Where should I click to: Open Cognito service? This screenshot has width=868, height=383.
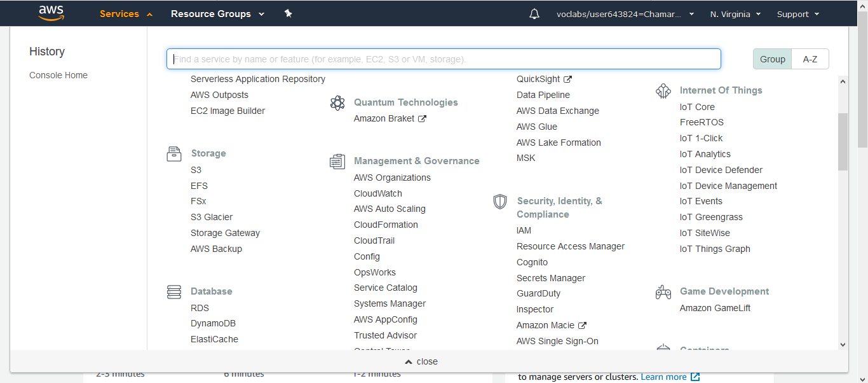coord(532,262)
